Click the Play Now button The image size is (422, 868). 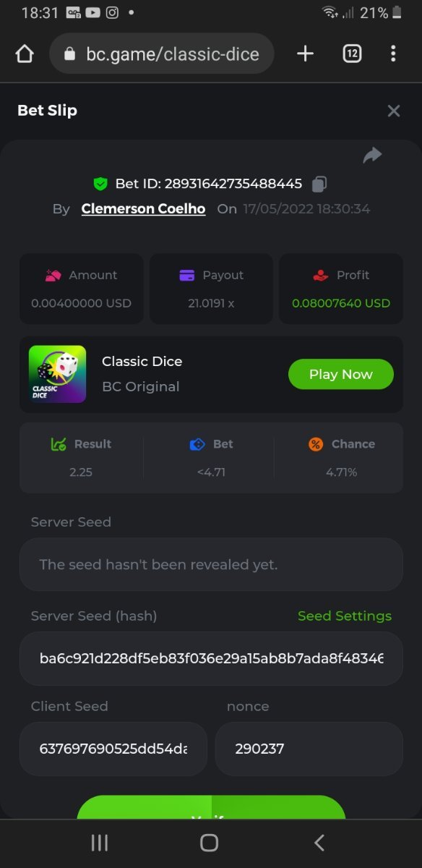pyautogui.click(x=341, y=374)
